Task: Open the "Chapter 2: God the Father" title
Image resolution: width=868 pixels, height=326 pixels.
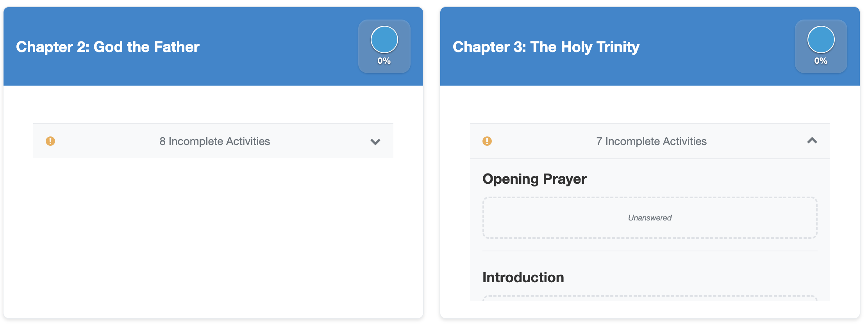Action: coord(108,47)
